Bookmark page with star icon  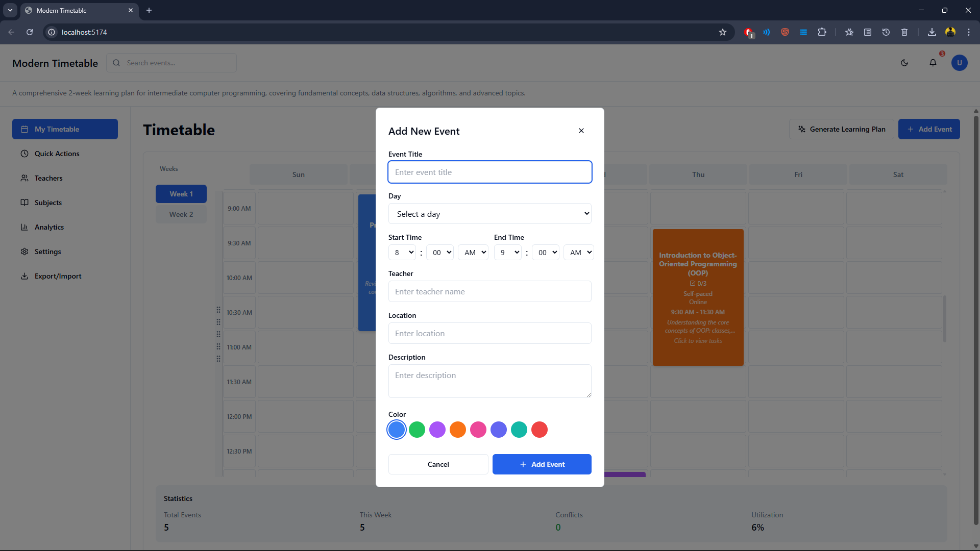(722, 32)
